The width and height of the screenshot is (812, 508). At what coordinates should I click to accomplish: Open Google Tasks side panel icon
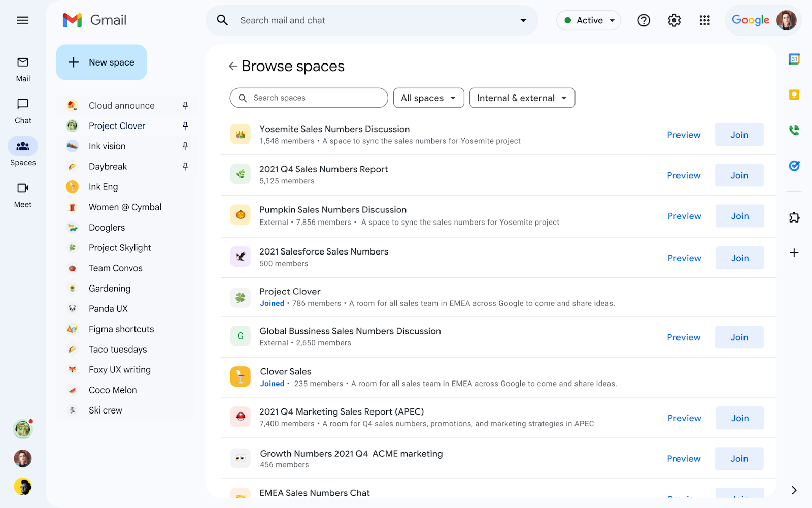click(794, 166)
